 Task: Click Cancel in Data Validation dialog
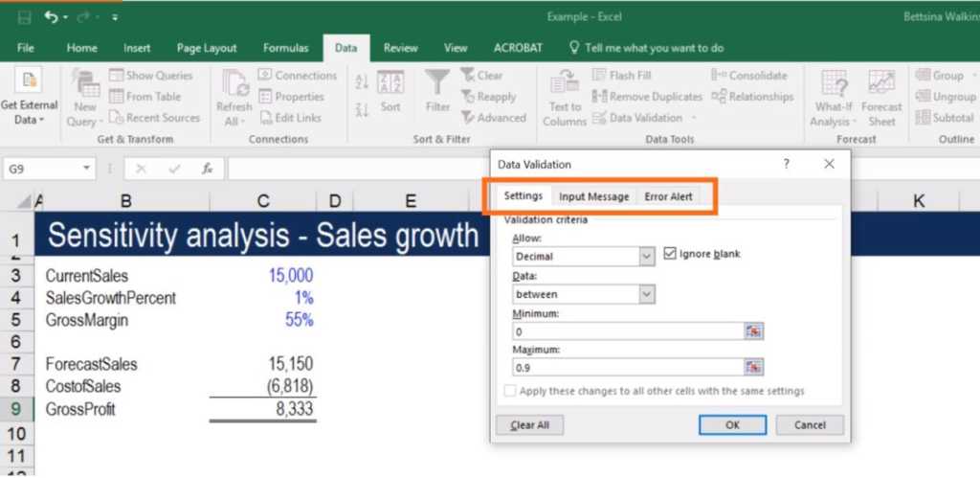coord(810,425)
